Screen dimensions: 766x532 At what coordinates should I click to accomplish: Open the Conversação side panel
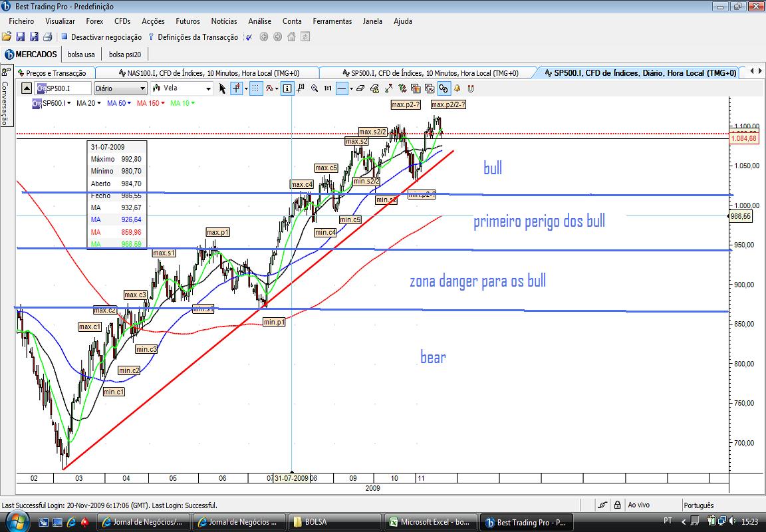coord(5,96)
